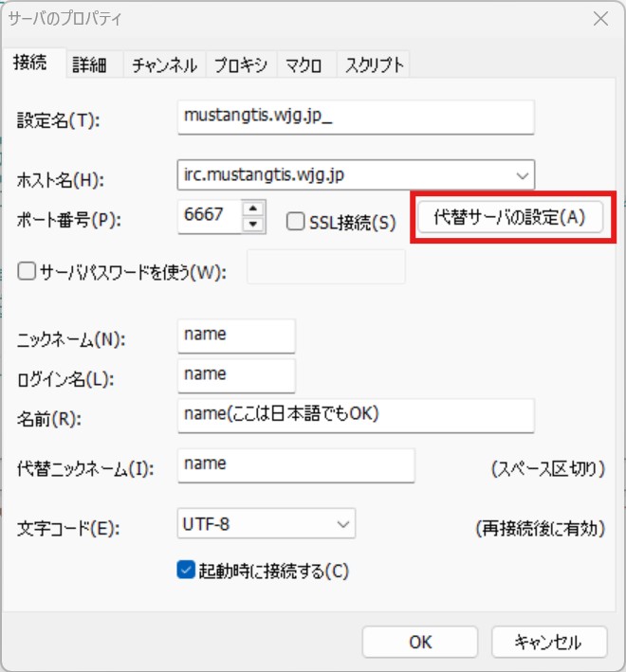Click the 設定名 text field
This screenshot has width=626, height=672.
(x=356, y=117)
